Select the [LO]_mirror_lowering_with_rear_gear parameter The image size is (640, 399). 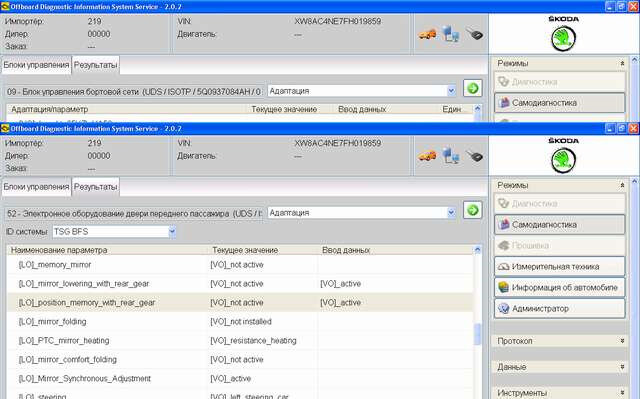[240, 284]
